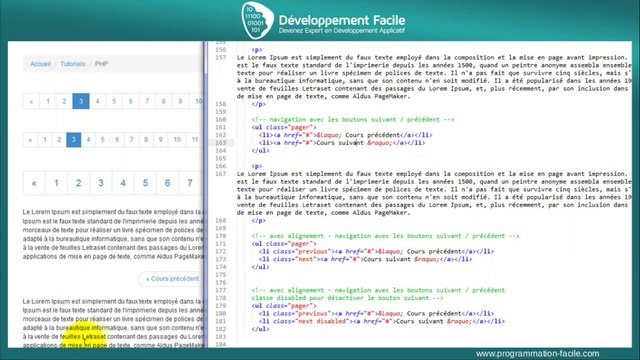Select page 10 in small middle pagination
Viewport: 640px width, 360px height.
coord(177,140)
